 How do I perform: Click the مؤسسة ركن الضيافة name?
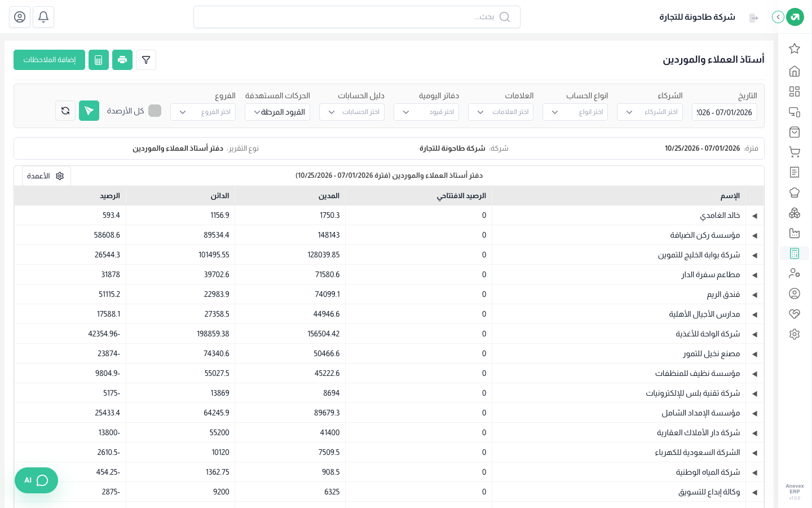pyautogui.click(x=705, y=235)
